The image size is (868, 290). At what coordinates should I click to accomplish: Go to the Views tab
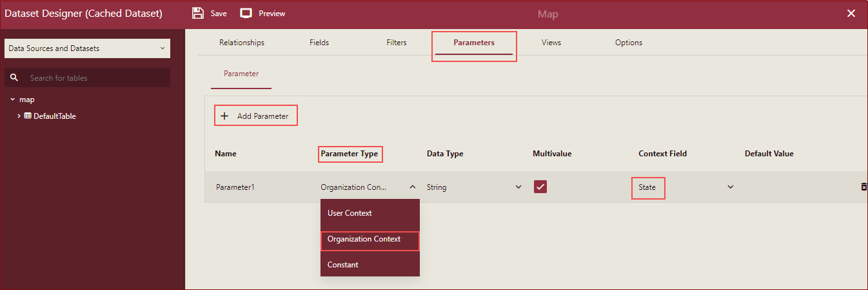click(551, 43)
